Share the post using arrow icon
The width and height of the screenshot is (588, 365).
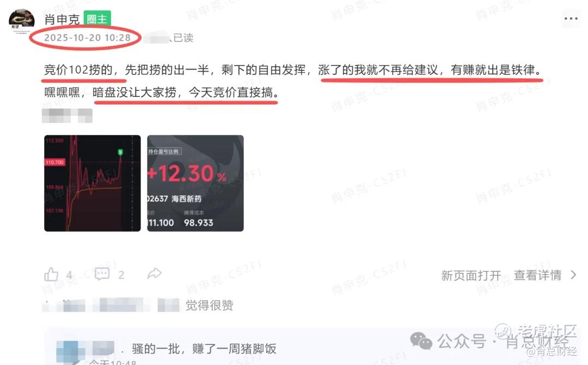click(x=154, y=274)
